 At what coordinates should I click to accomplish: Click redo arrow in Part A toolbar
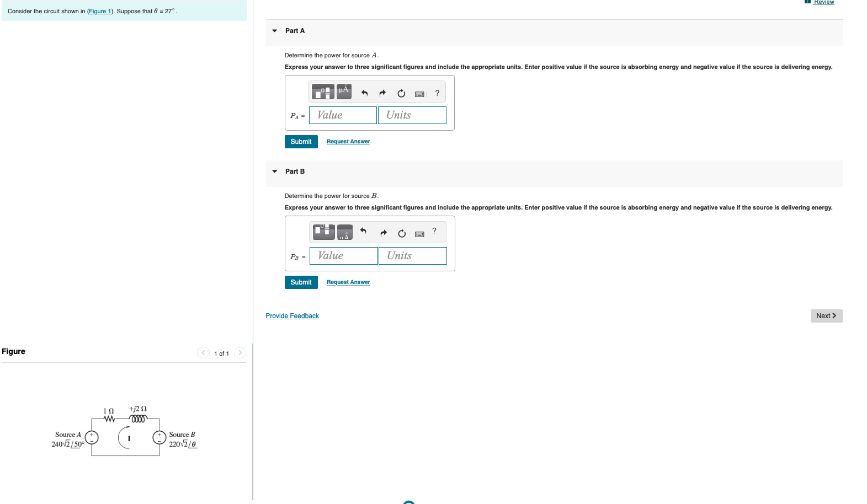pyautogui.click(x=382, y=93)
